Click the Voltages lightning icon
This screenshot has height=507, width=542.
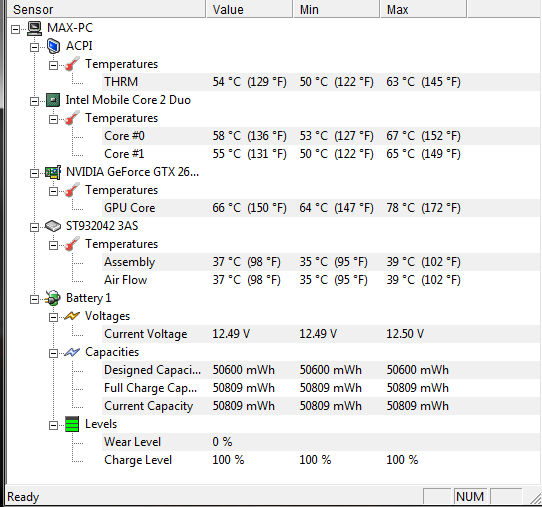pos(72,316)
